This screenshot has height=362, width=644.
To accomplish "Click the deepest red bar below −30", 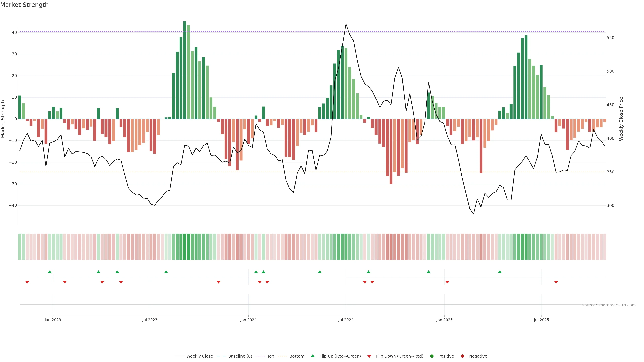I will click(391, 151).
